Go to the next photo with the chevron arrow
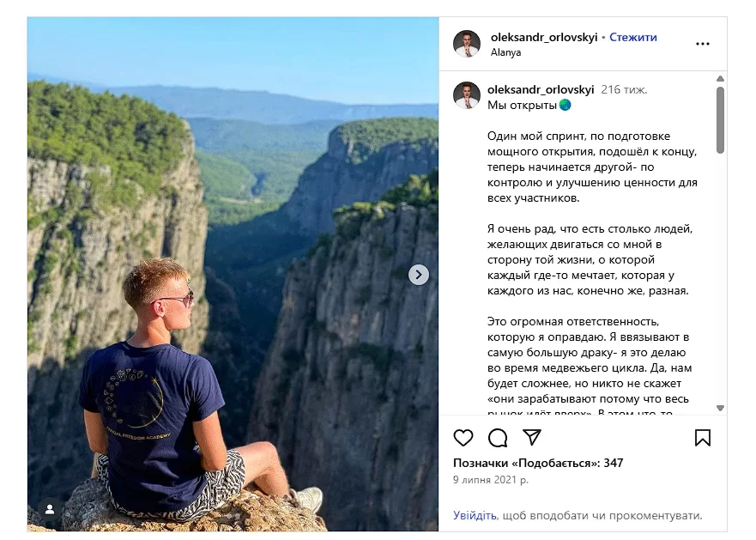Image resolution: width=756 pixels, height=540 pixels. 418,275
